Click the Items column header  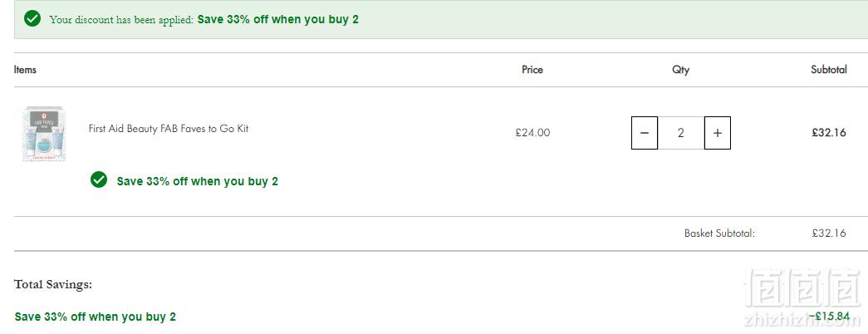[x=25, y=69]
